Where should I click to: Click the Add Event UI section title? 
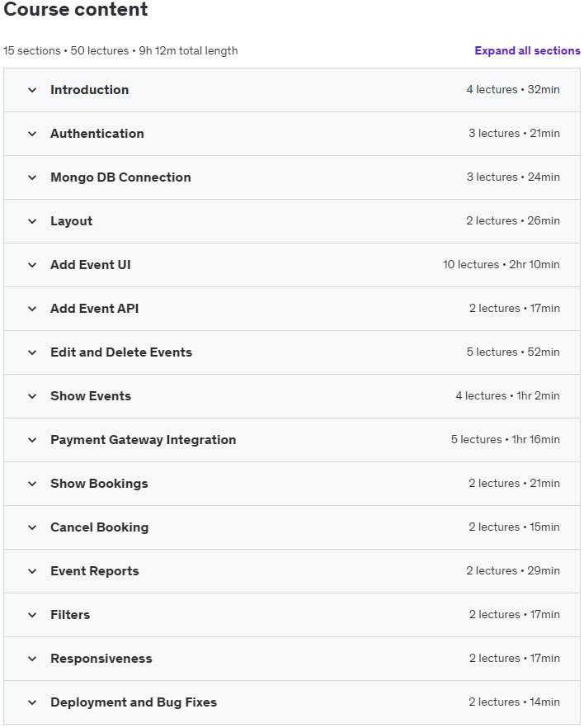coord(91,265)
